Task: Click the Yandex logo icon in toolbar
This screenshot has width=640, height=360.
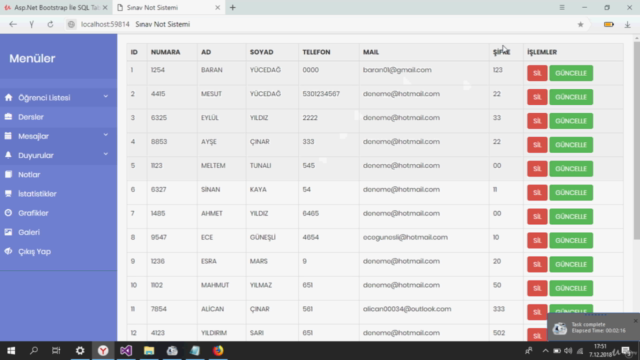Action: click(31, 24)
